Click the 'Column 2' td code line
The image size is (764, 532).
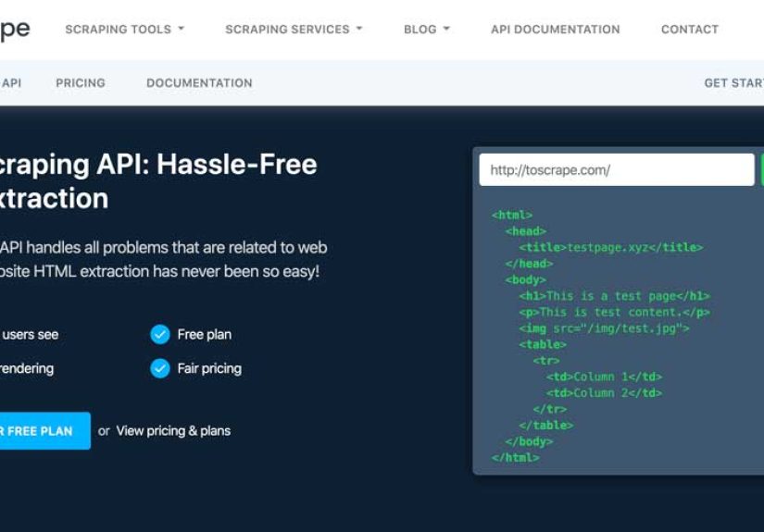coord(604,393)
